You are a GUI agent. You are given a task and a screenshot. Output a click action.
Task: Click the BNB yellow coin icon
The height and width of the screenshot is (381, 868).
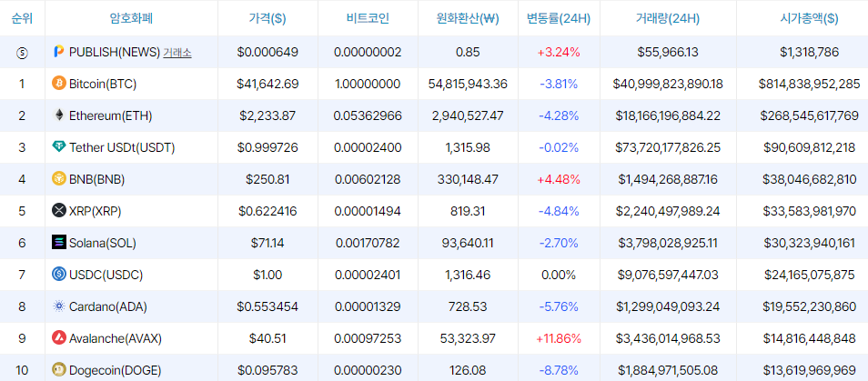coord(58,179)
